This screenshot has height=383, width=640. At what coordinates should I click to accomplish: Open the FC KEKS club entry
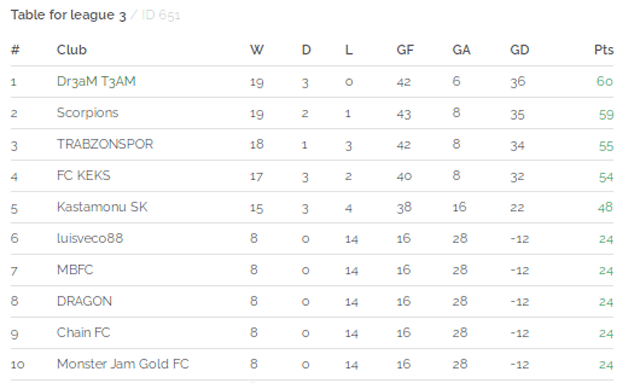coord(84,176)
